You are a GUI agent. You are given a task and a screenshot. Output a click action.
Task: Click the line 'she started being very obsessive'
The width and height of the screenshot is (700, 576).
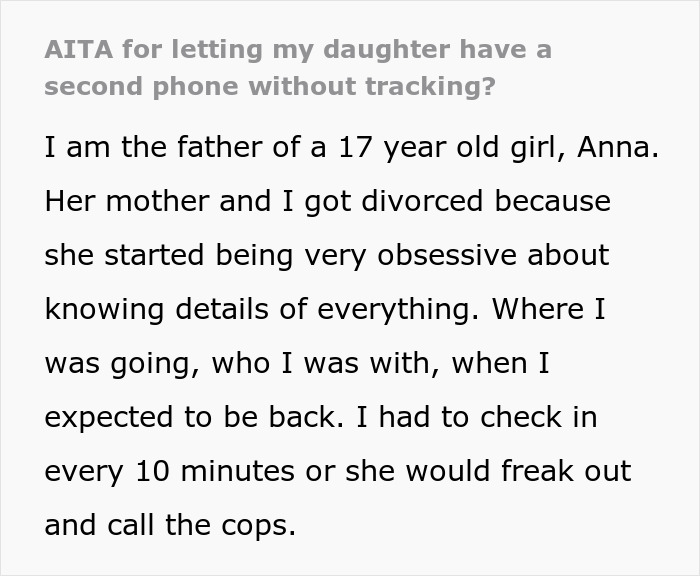[x=326, y=255]
